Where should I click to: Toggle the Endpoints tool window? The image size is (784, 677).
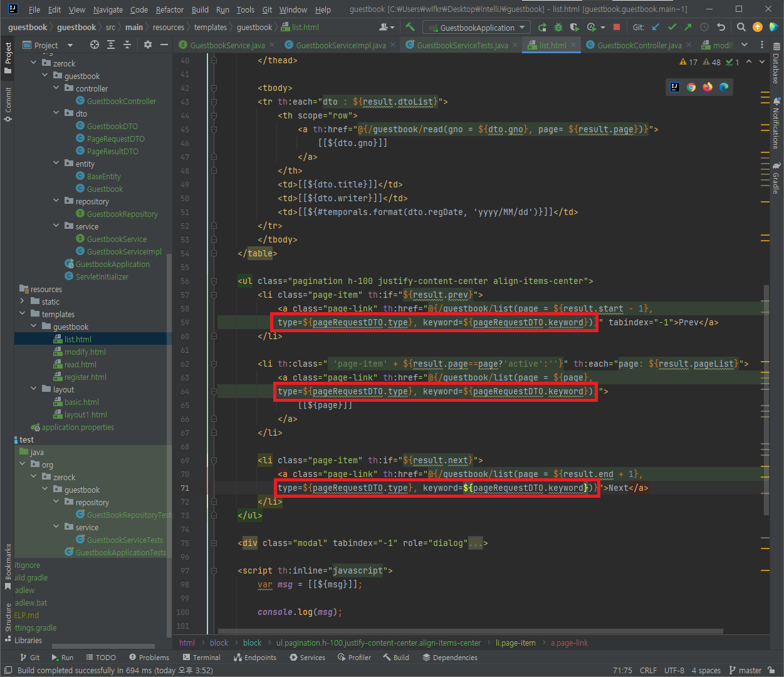254,658
